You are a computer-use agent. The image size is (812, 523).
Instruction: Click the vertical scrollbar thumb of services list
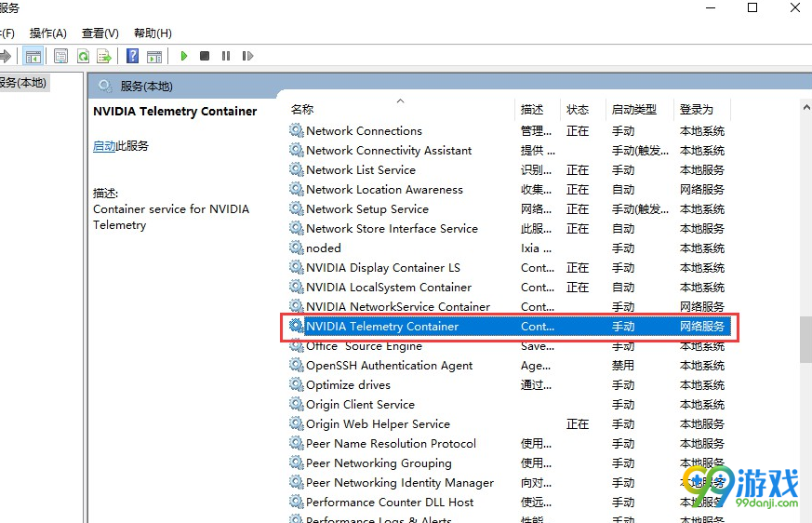805,340
